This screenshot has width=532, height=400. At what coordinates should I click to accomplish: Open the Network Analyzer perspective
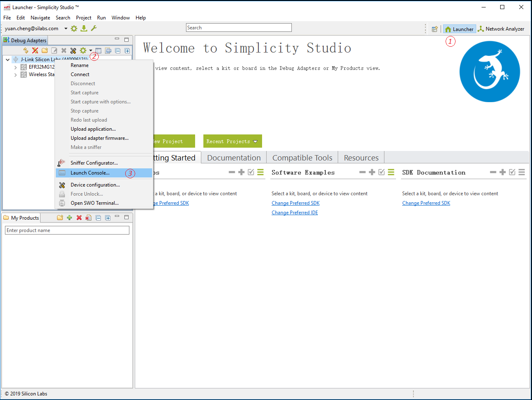pos(501,29)
